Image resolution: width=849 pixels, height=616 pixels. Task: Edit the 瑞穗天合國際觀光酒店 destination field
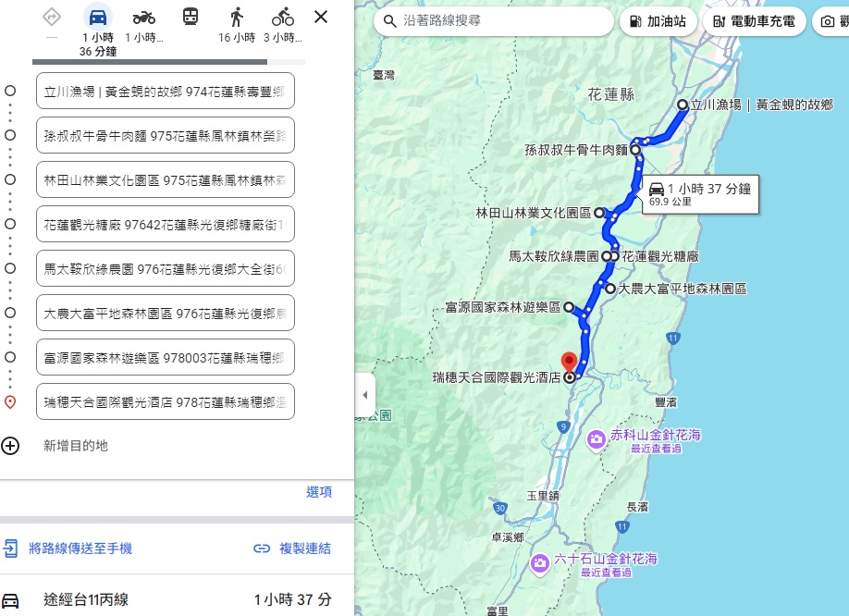coord(166,401)
